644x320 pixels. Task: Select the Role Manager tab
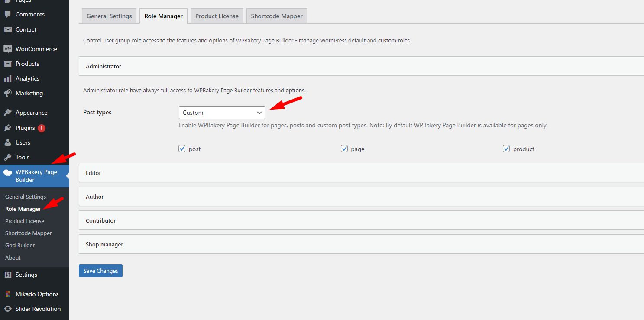coord(163,16)
